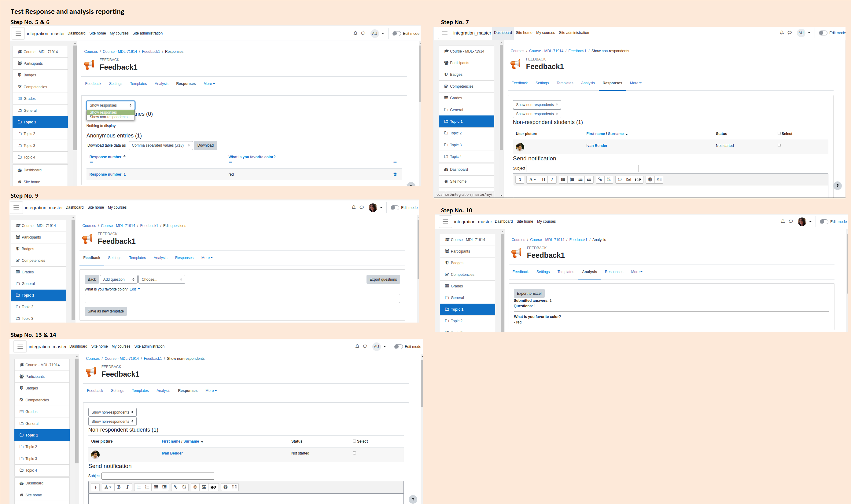This screenshot has height=504, width=851.
Task: Click Save as new template button
Action: [106, 311]
